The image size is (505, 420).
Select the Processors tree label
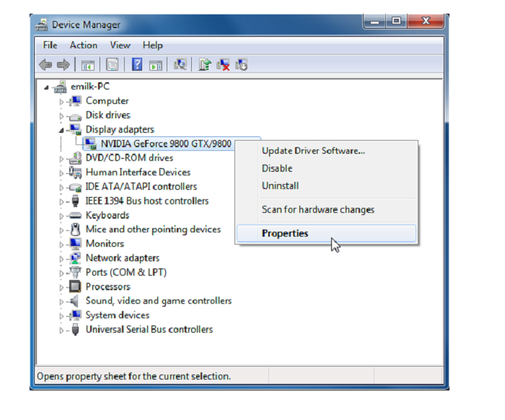point(108,286)
